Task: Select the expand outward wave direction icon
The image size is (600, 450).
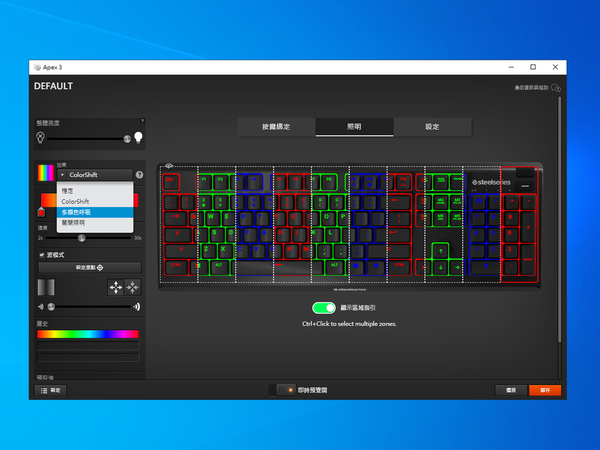Action: click(x=115, y=287)
